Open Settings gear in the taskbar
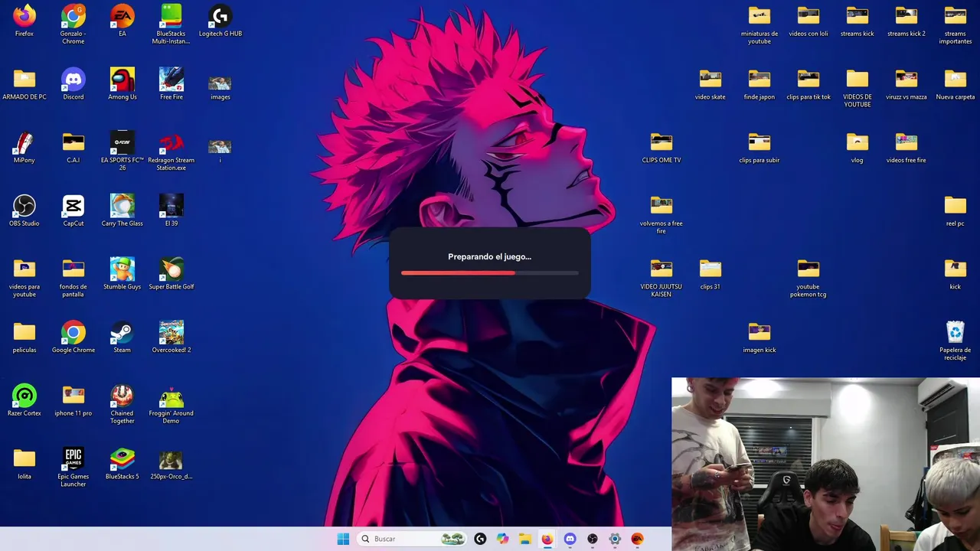Image resolution: width=980 pixels, height=551 pixels. click(x=615, y=539)
